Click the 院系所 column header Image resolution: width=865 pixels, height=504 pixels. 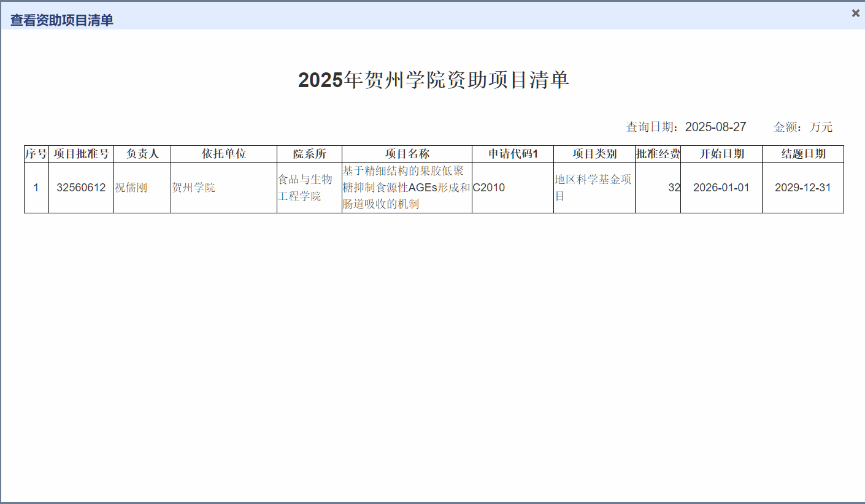click(x=309, y=154)
